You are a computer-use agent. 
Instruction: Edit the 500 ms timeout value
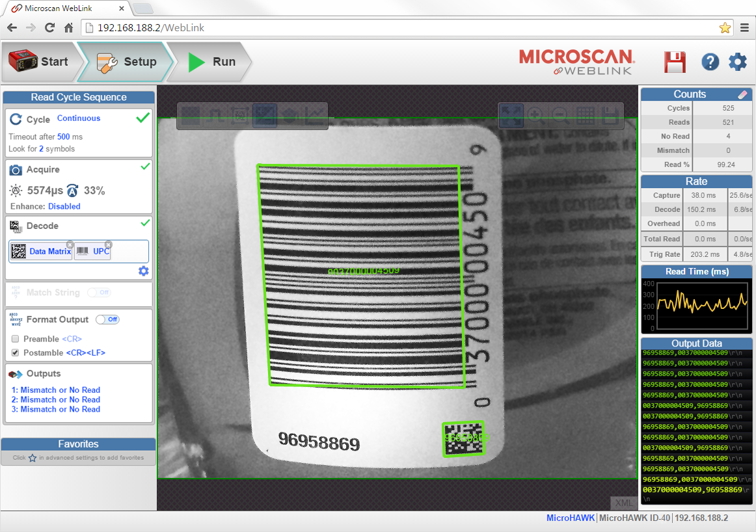(x=63, y=137)
